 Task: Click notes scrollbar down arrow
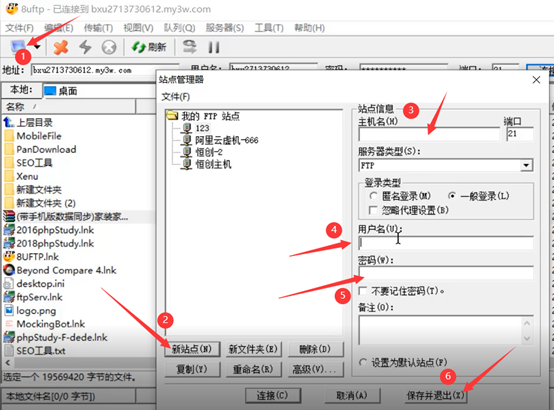tap(527, 338)
